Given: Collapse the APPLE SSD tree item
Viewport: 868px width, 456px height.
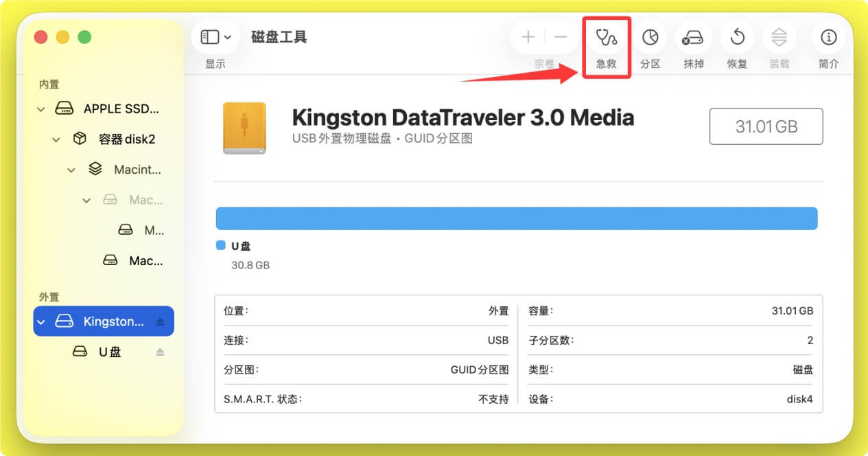Looking at the screenshot, I should (40, 109).
